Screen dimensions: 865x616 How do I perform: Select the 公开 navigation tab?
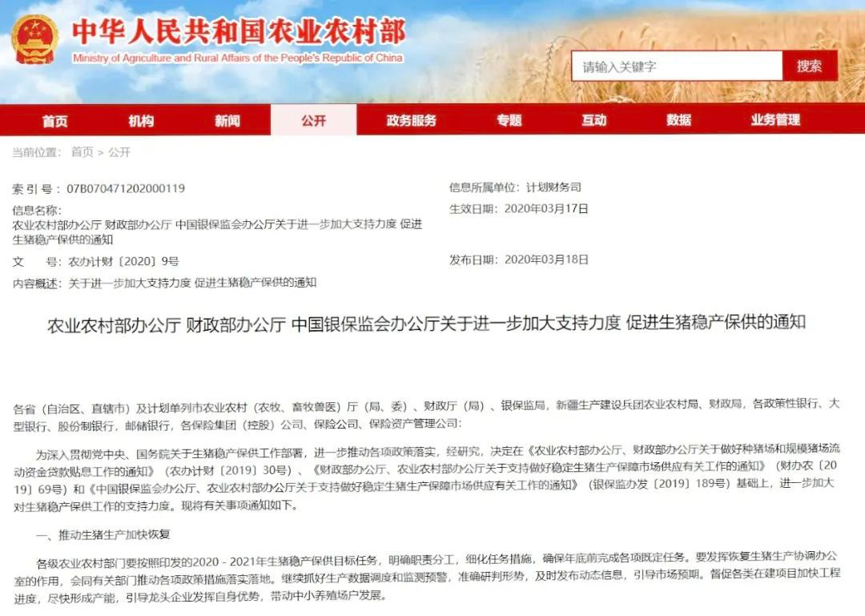[314, 120]
